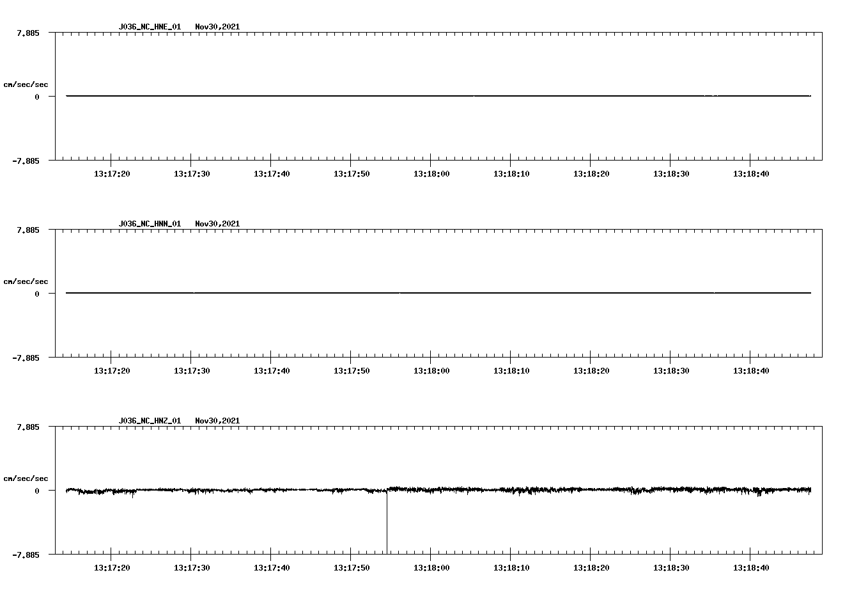Viewport: 868px width, 591px height.
Task: Click the 13:17:40 time label under HNN plot
Action: coord(272,371)
